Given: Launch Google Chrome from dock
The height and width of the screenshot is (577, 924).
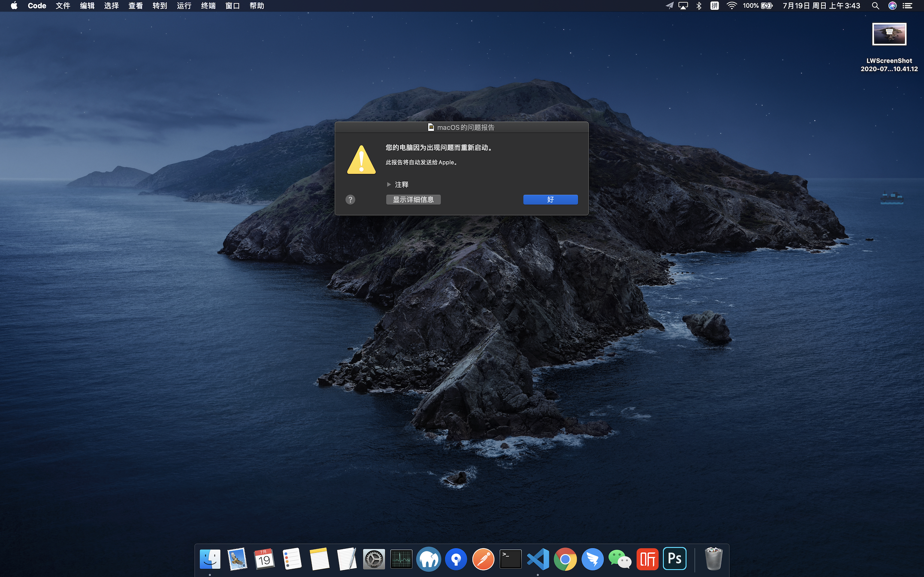Looking at the screenshot, I should pos(565,559).
